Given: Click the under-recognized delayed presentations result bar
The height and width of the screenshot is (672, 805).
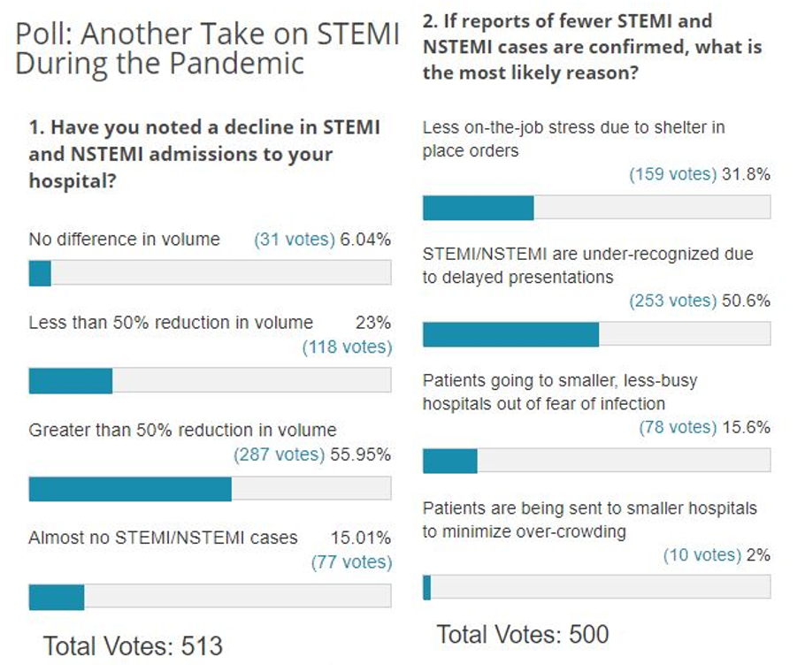Looking at the screenshot, I should 596,333.
